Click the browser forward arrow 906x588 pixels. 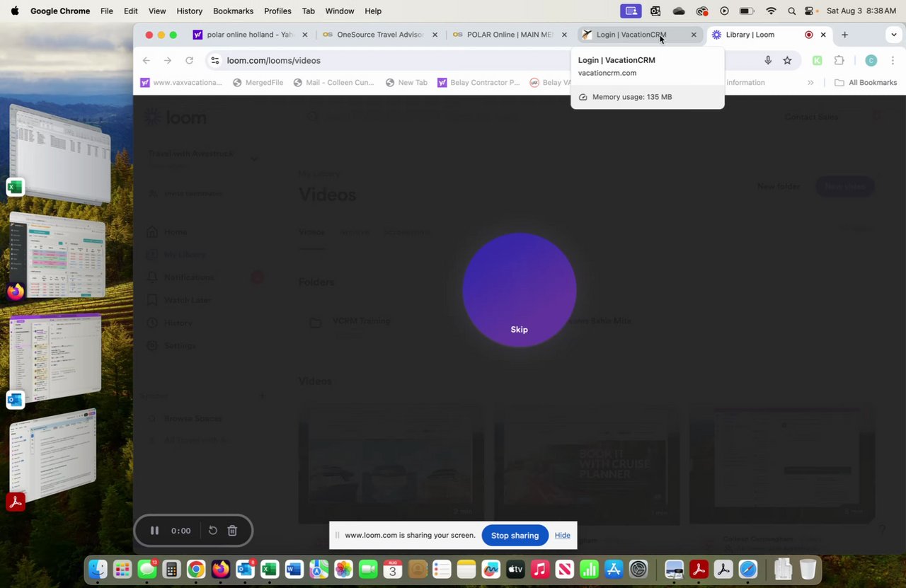(168, 61)
